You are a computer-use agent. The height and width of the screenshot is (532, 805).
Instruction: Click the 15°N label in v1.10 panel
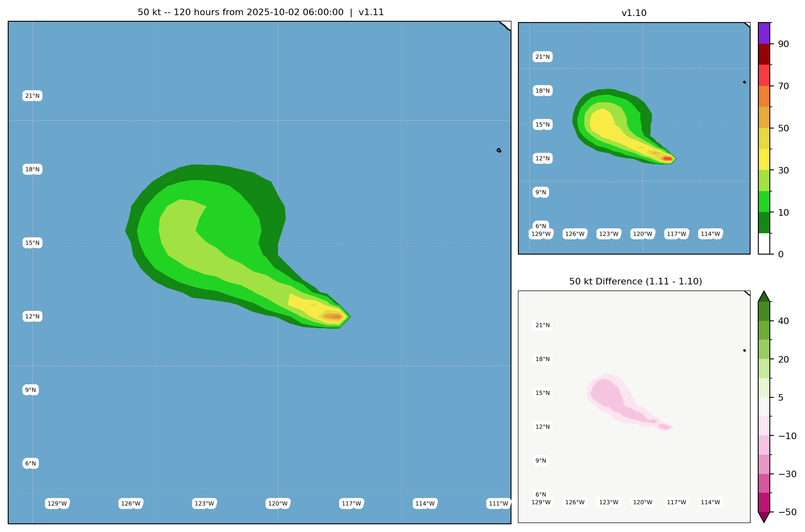[543, 125]
